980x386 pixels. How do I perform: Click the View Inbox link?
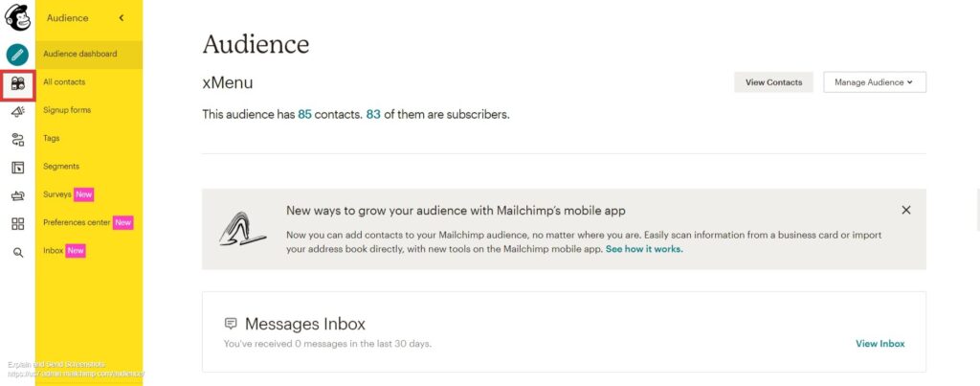click(x=880, y=344)
